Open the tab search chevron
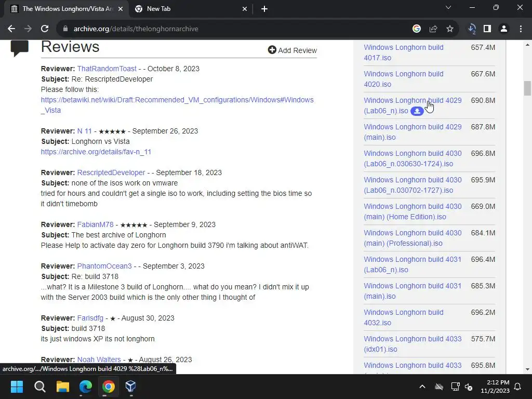 click(448, 7)
